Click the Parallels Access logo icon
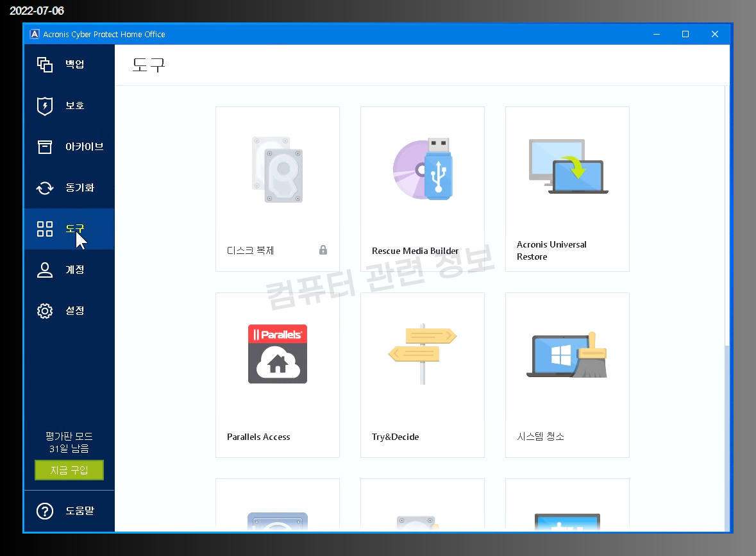756x556 pixels. 278,354
